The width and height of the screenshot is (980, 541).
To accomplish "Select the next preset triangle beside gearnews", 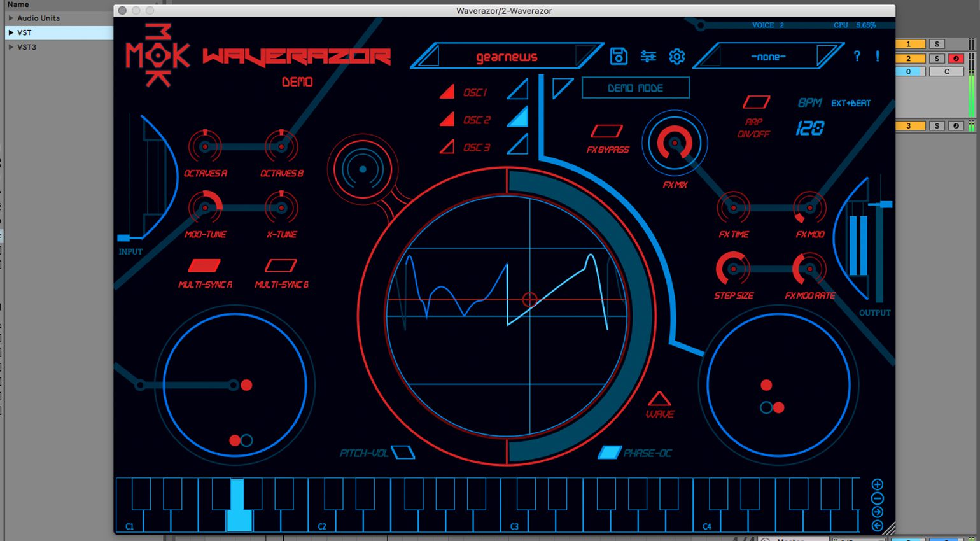I will (x=585, y=56).
